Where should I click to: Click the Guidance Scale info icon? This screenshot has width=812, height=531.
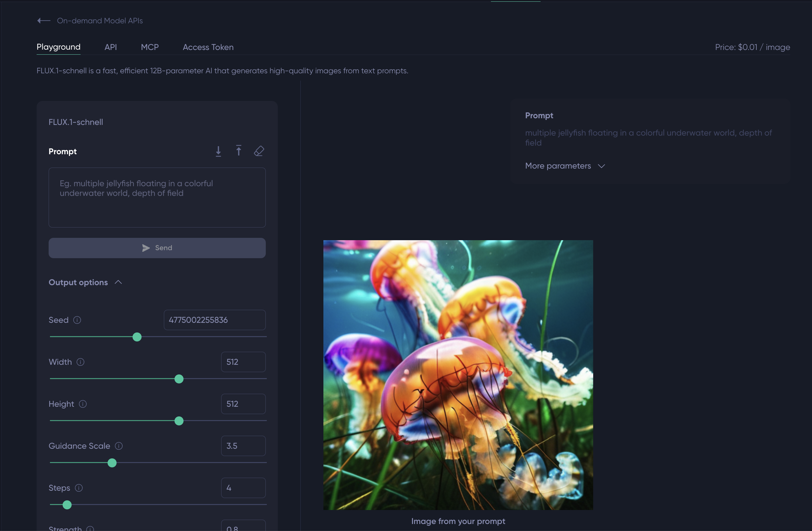(119, 446)
